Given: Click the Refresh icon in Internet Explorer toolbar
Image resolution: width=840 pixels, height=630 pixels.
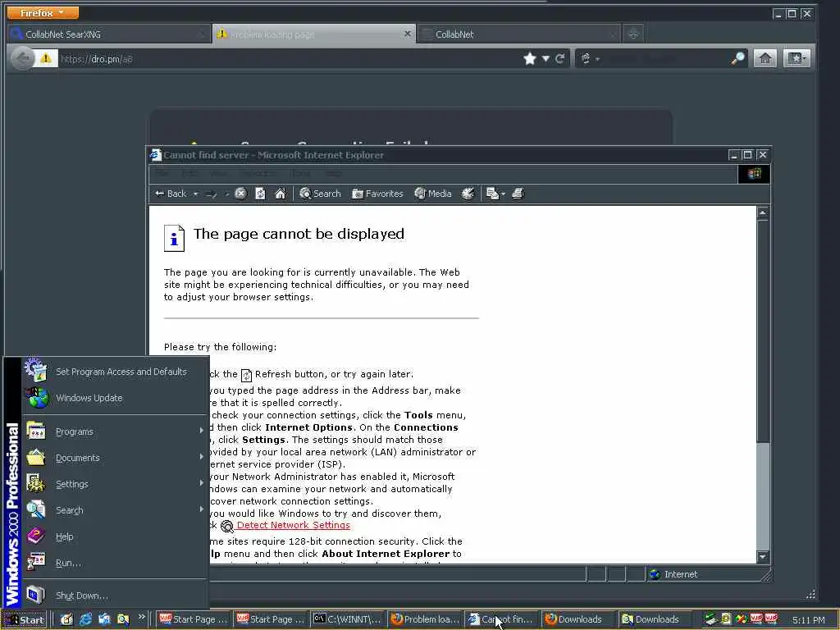Looking at the screenshot, I should [260, 194].
